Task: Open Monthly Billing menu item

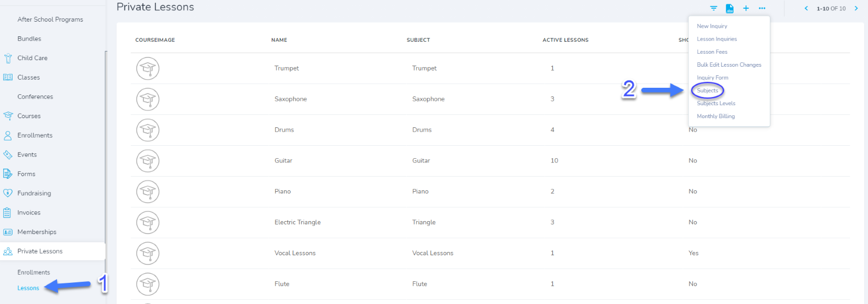Action: [x=716, y=117]
